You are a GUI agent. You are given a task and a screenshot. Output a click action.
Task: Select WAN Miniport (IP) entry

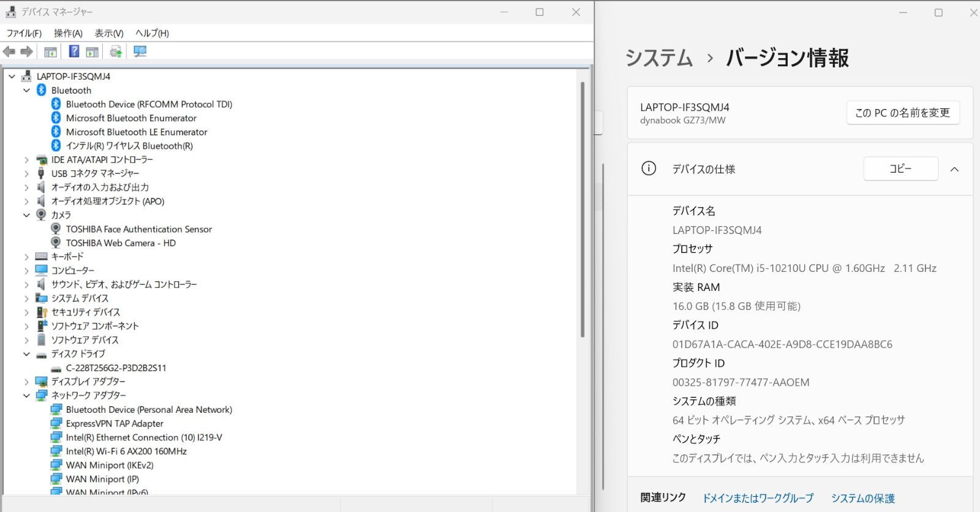(x=102, y=479)
